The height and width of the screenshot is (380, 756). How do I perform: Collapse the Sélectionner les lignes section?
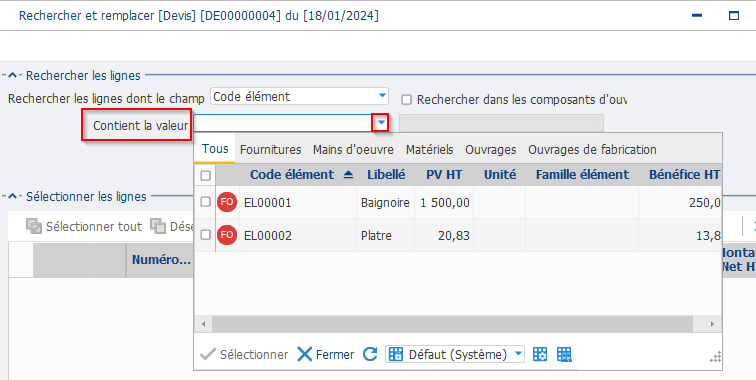click(13, 196)
